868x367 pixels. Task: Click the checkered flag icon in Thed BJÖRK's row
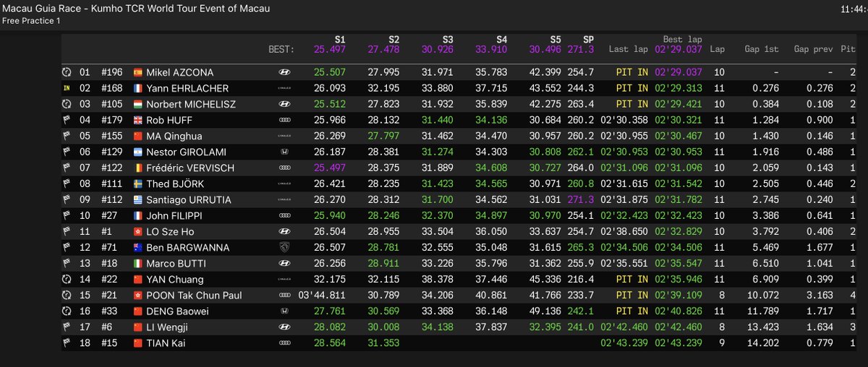coord(67,184)
